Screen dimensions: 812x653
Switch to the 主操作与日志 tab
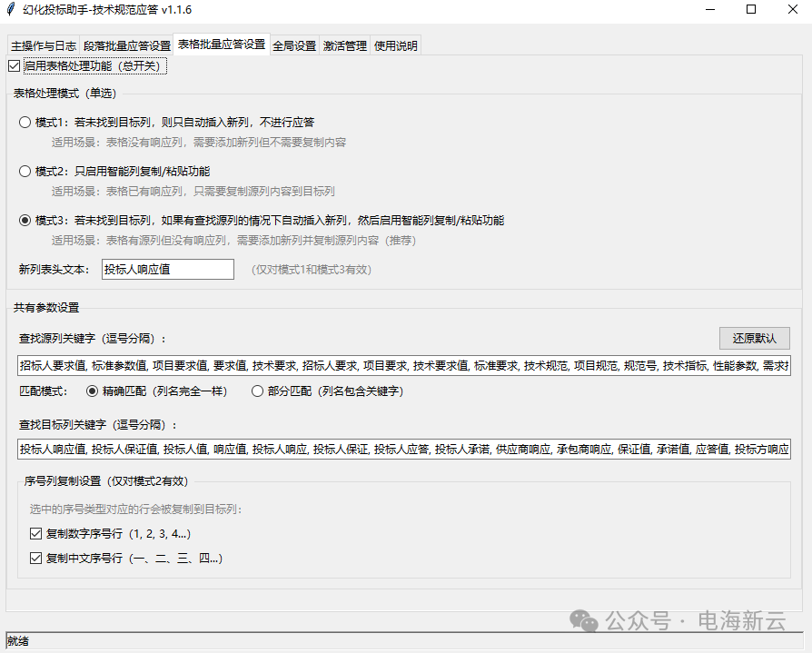click(43, 45)
